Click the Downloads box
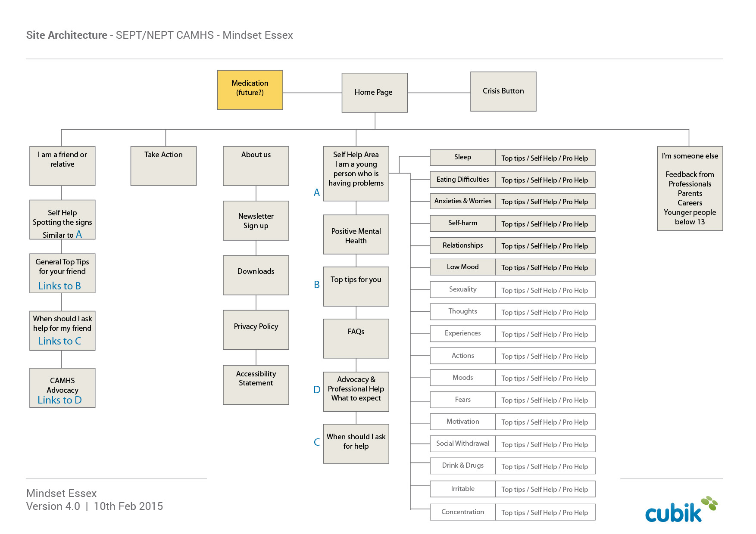Viewport: 756px width, 534px height. [x=256, y=275]
